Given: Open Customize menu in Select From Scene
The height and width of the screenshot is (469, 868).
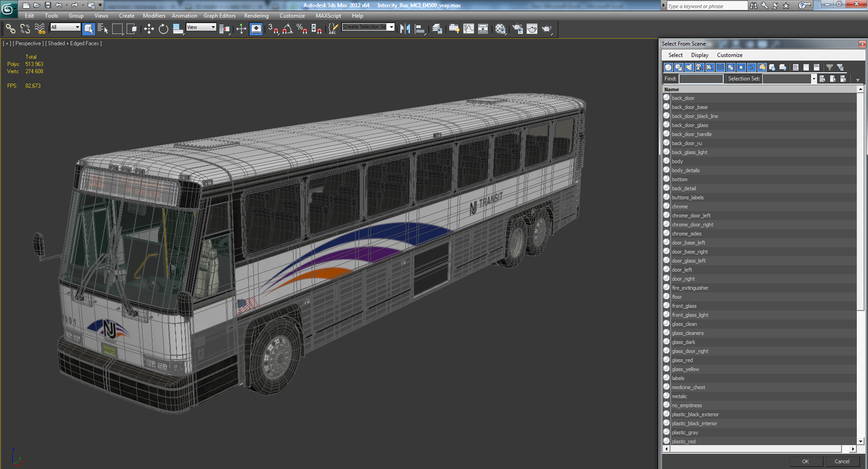Looking at the screenshot, I should point(730,55).
